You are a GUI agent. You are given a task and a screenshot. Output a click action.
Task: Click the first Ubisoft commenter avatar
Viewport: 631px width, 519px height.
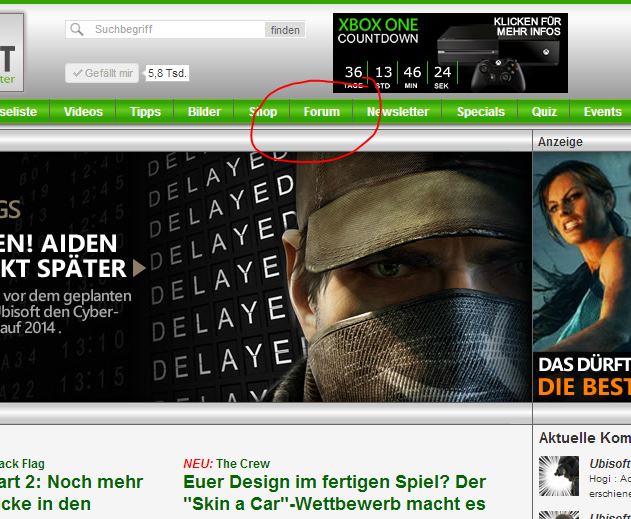coord(558,474)
